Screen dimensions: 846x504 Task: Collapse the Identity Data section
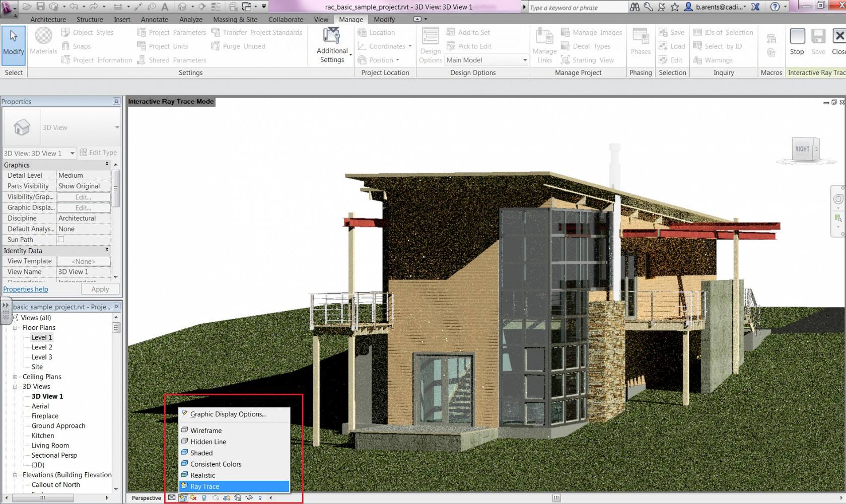click(x=107, y=250)
